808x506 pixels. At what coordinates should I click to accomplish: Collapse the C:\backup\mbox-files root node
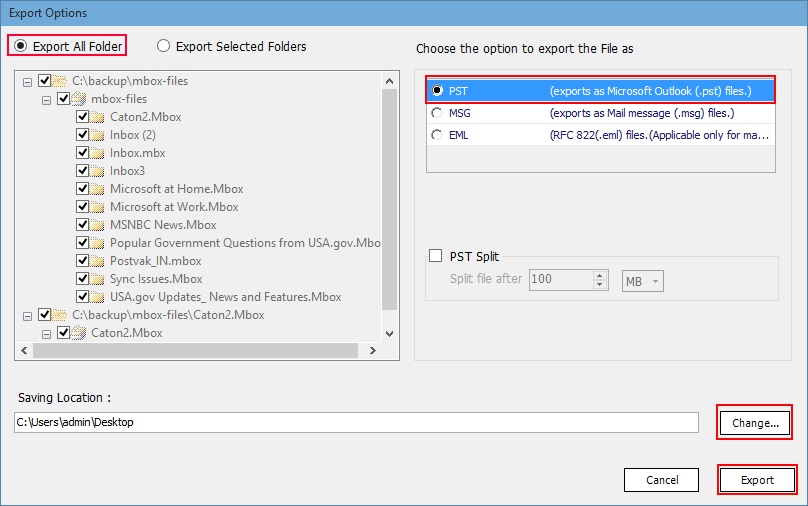click(28, 81)
